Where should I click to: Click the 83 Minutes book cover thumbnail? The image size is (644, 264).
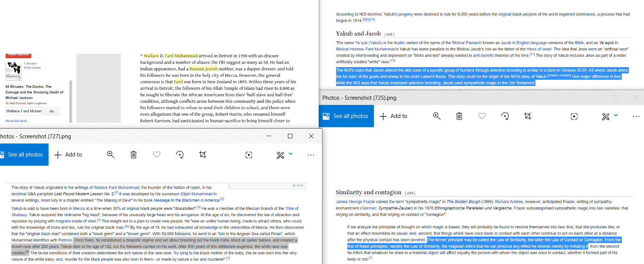pos(13,71)
